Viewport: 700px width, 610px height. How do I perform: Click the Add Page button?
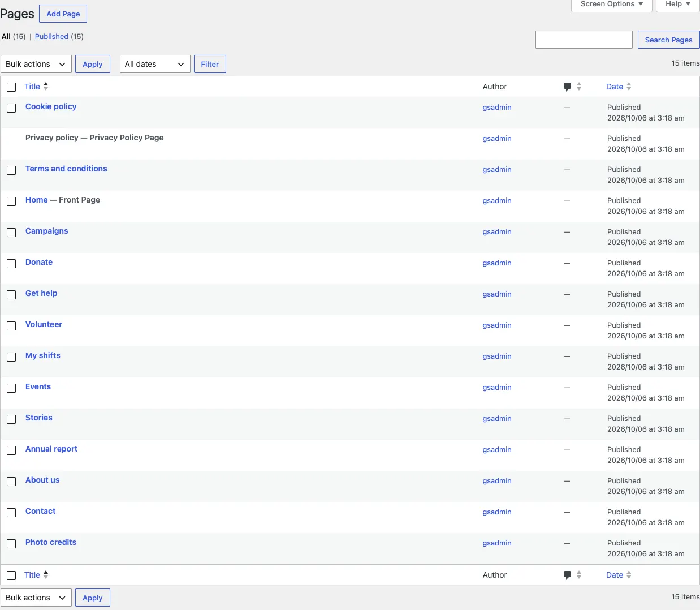pyautogui.click(x=63, y=14)
